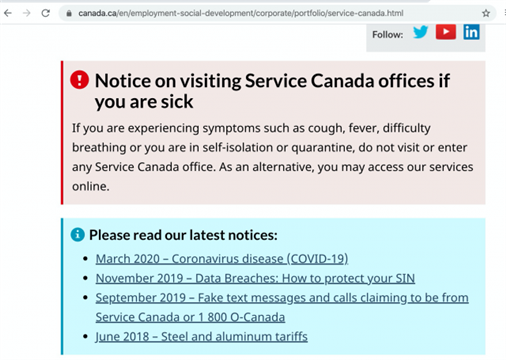This screenshot has height=360, width=506.
Task: Click the padlock site security icon
Action: tap(69, 13)
